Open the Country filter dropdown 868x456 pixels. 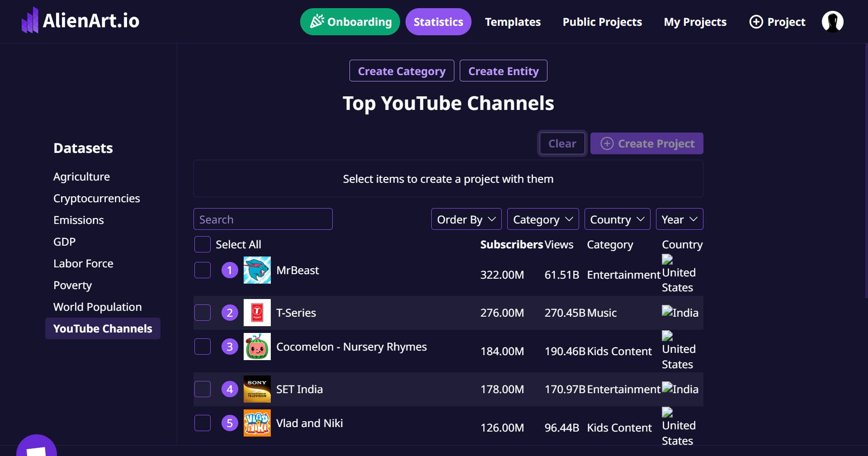coord(618,219)
